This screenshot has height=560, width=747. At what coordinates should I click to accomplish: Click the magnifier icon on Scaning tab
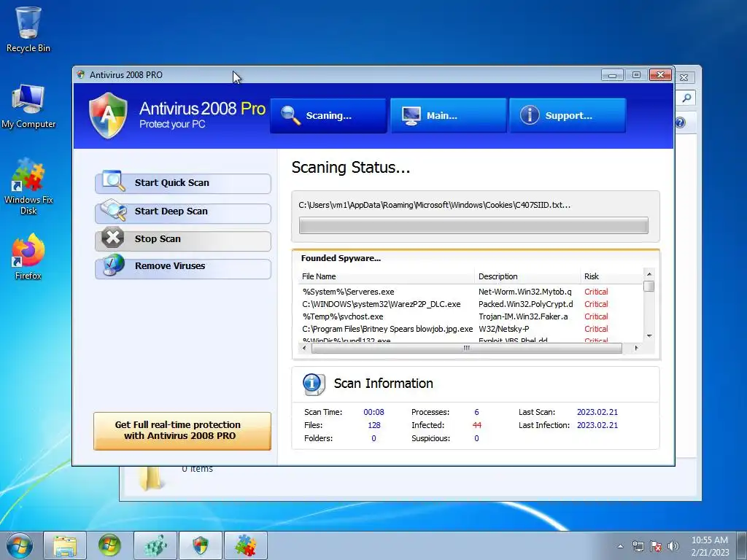tap(290, 115)
